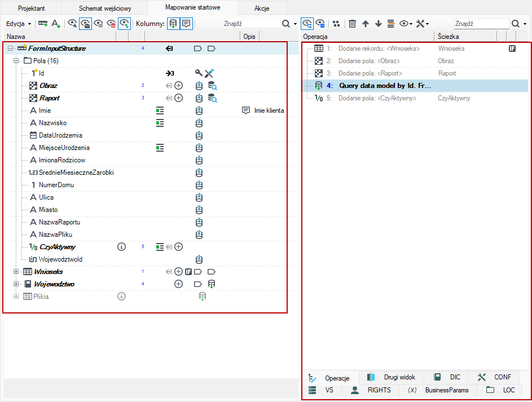Move operation down with the down arrow icon
This screenshot has width=532, height=402.
coord(379,24)
